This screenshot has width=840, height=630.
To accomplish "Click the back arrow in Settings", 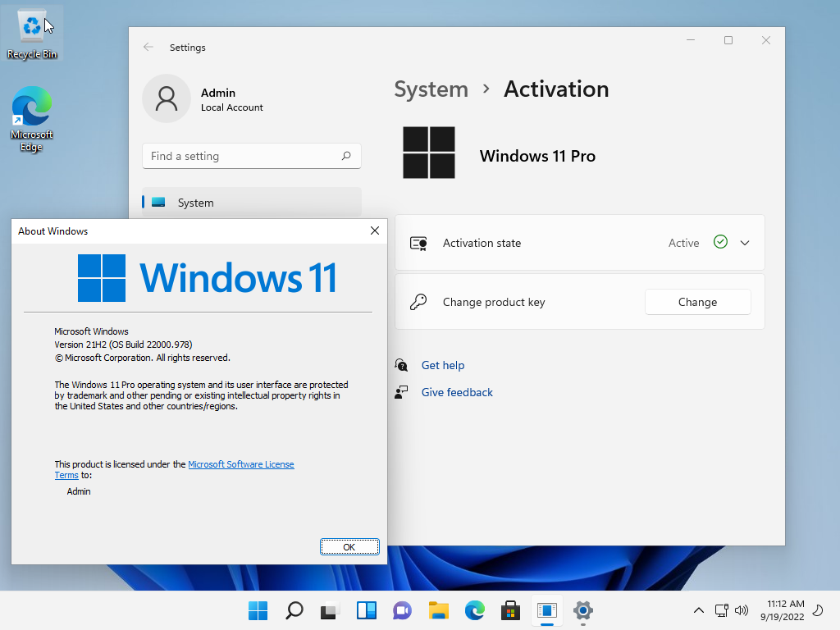I will [x=148, y=47].
